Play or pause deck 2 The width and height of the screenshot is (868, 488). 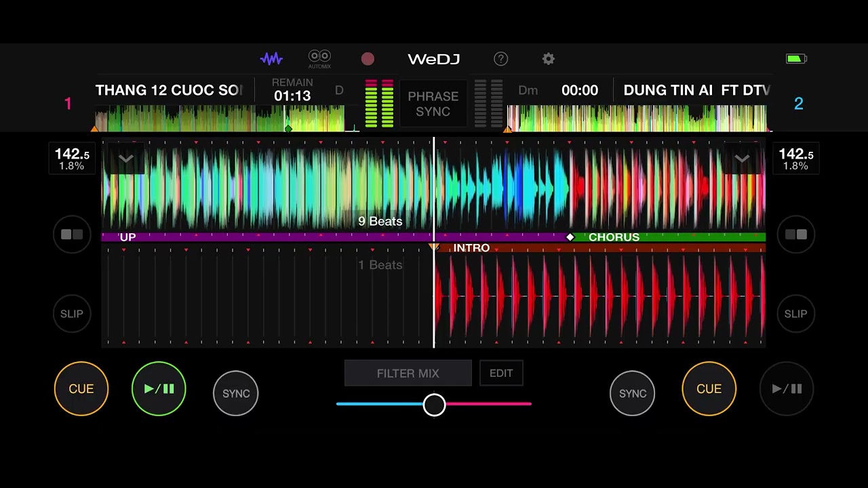pyautogui.click(x=787, y=389)
